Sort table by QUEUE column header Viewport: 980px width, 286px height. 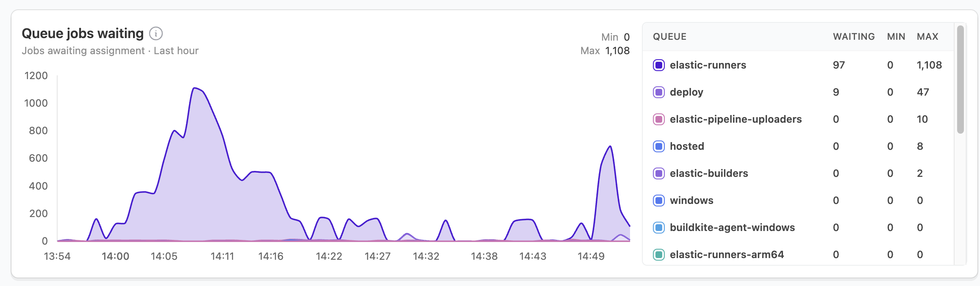669,37
